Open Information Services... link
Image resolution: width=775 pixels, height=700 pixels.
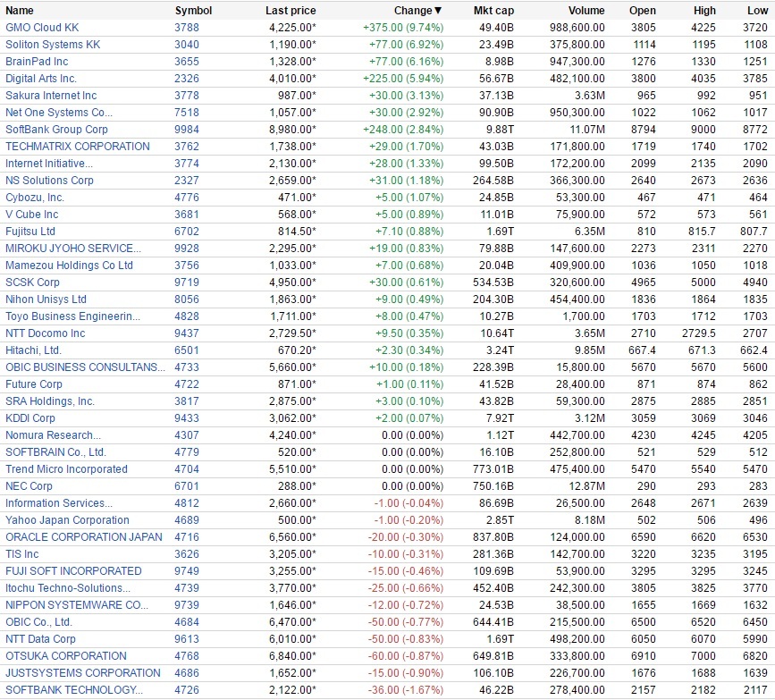pos(59,502)
